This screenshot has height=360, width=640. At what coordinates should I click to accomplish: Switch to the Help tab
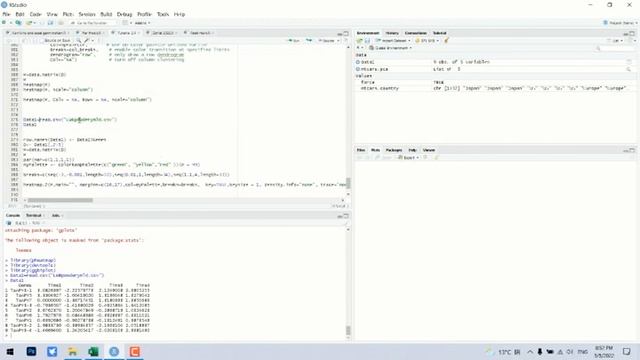coord(412,150)
